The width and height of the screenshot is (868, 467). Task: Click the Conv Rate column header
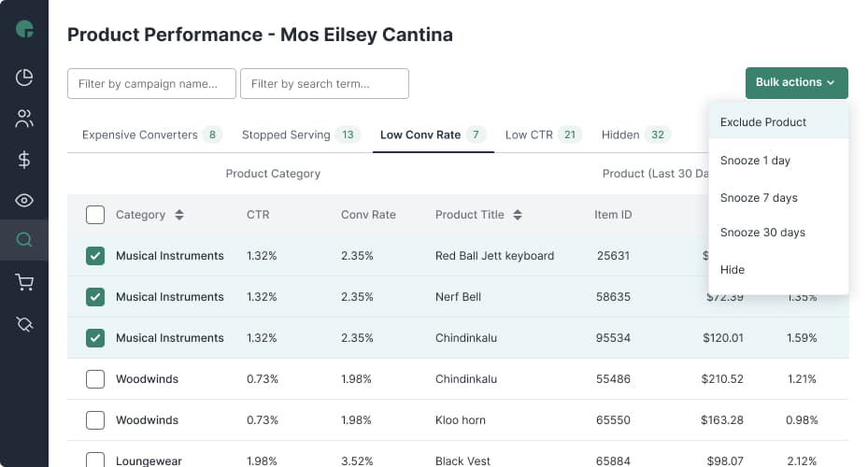pos(368,215)
